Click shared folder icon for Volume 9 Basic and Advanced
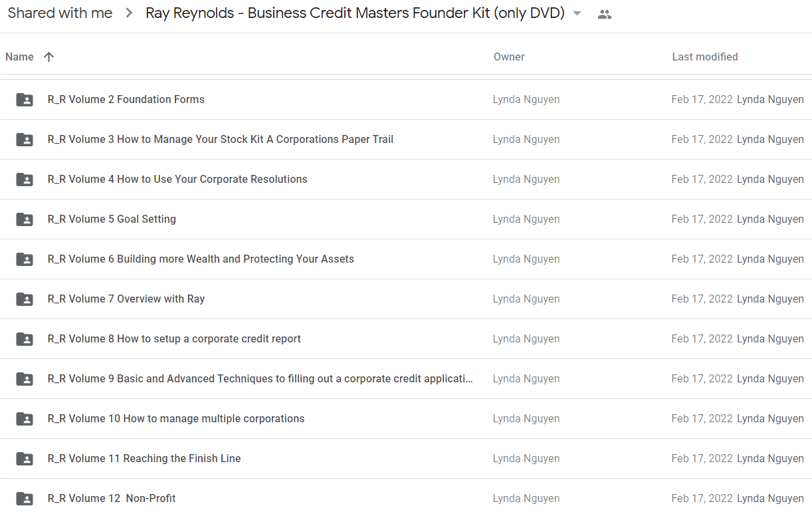This screenshot has width=812, height=514. pyautogui.click(x=25, y=379)
